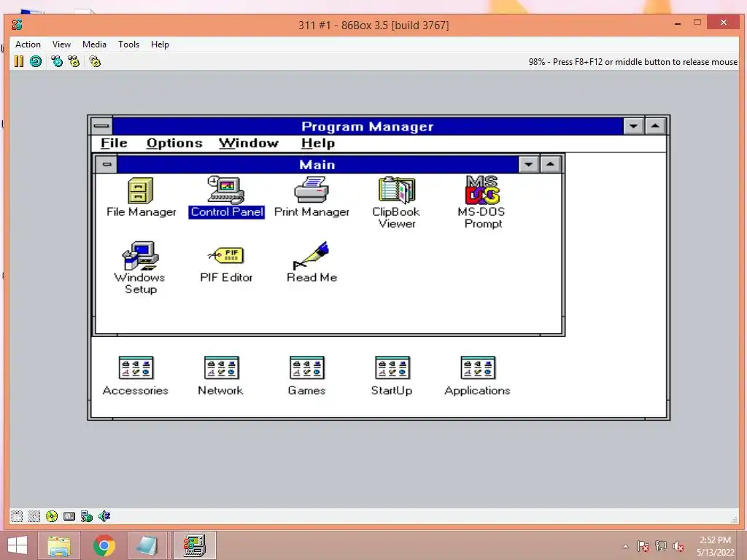Open the Tools menu in 86Box
This screenshot has width=747, height=560.
[x=128, y=44]
